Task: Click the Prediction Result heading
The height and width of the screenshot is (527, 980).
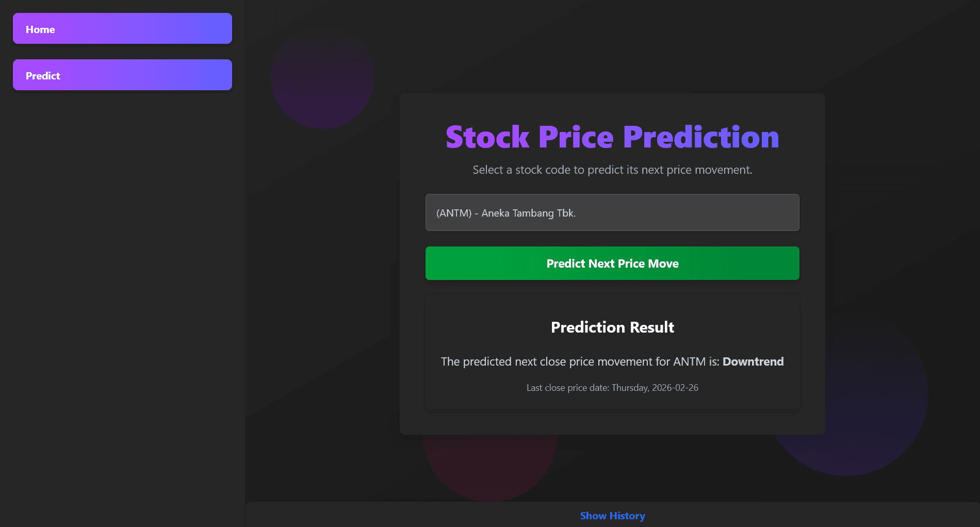Action: click(612, 327)
